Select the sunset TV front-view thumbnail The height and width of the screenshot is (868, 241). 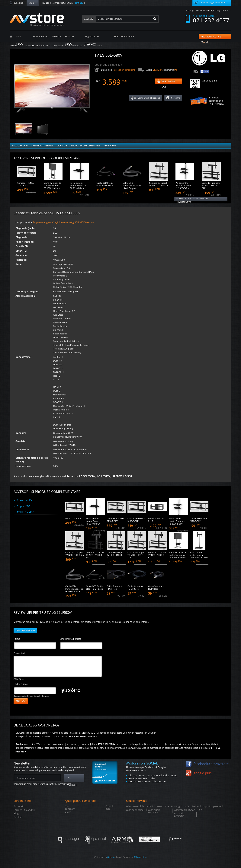point(24,129)
